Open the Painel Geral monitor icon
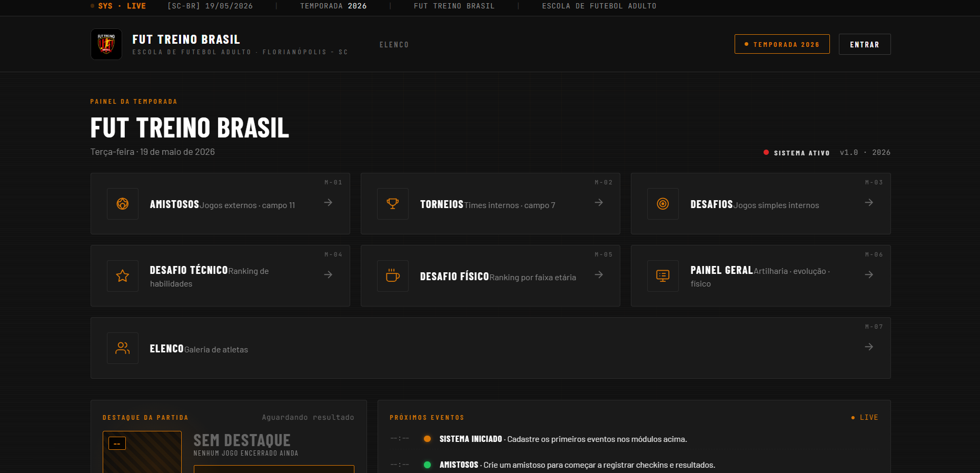Image resolution: width=980 pixels, height=473 pixels. pyautogui.click(x=663, y=276)
